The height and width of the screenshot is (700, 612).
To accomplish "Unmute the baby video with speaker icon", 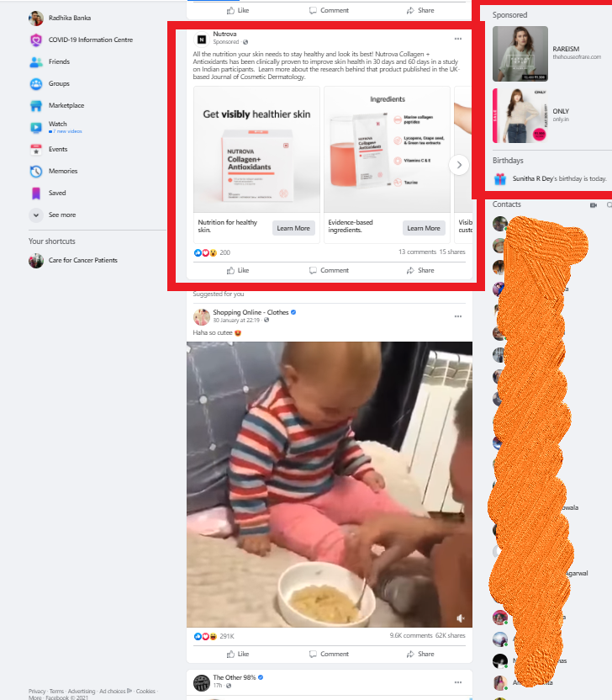I will tap(461, 618).
